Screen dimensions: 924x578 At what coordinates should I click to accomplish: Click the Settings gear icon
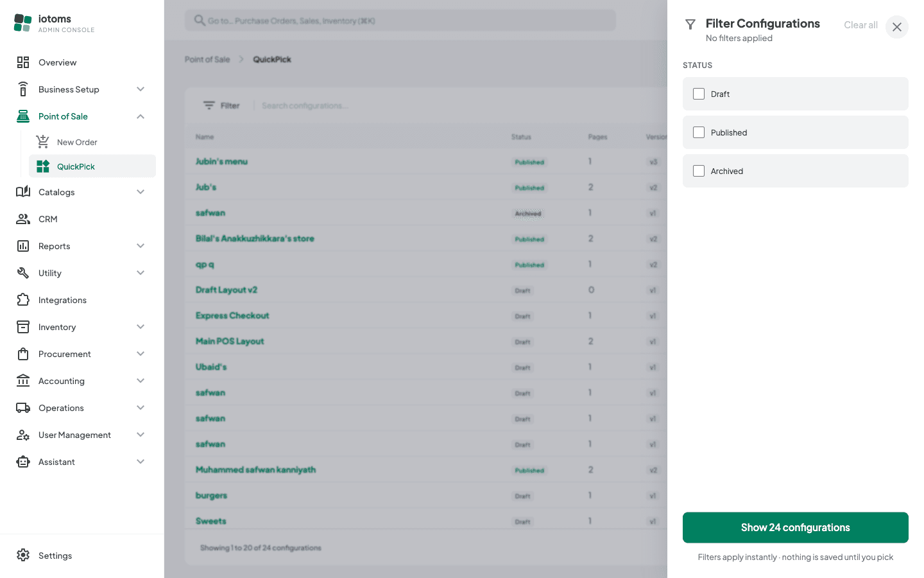(x=23, y=556)
